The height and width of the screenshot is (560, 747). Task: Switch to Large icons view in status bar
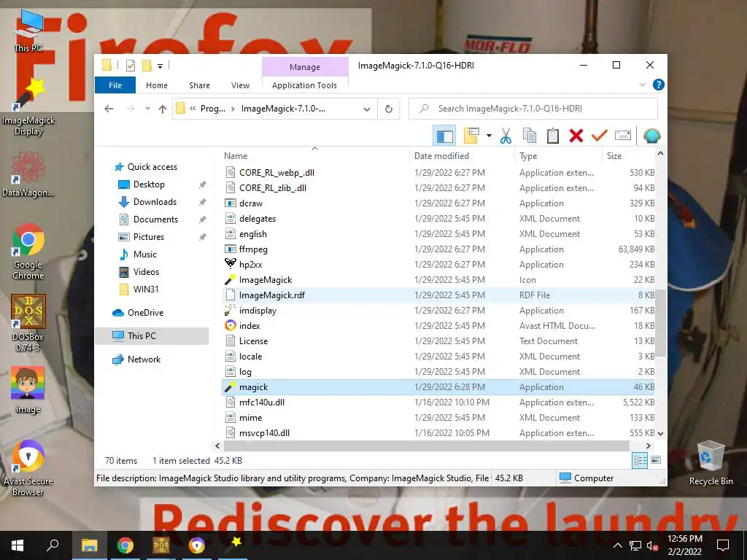[656, 460]
